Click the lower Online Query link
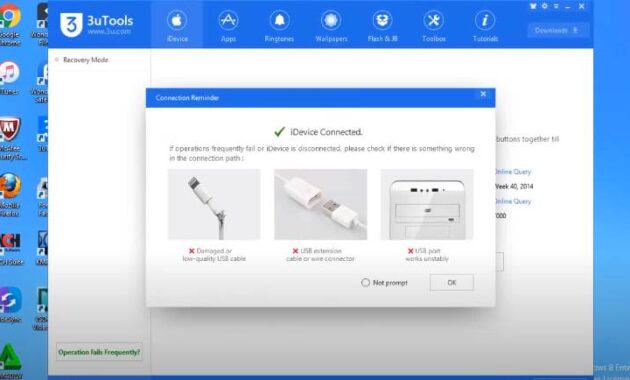Screen dimensions: 630x380 tap(513, 201)
